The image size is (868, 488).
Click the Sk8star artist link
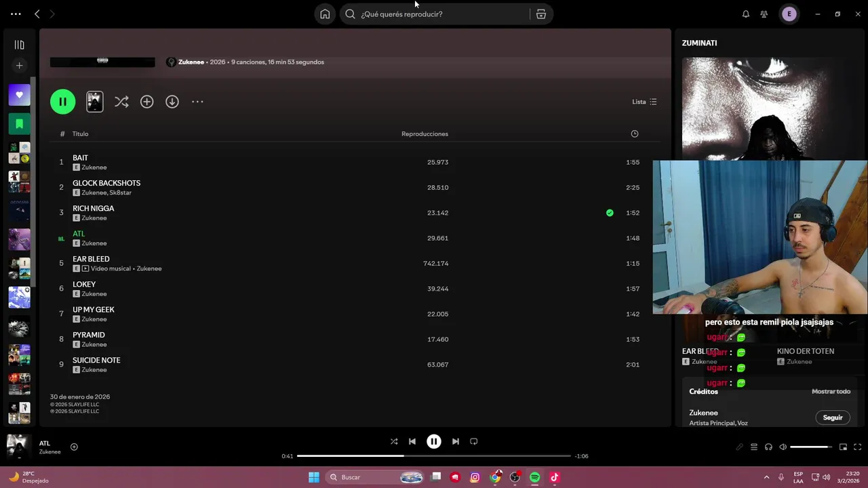[x=121, y=192]
